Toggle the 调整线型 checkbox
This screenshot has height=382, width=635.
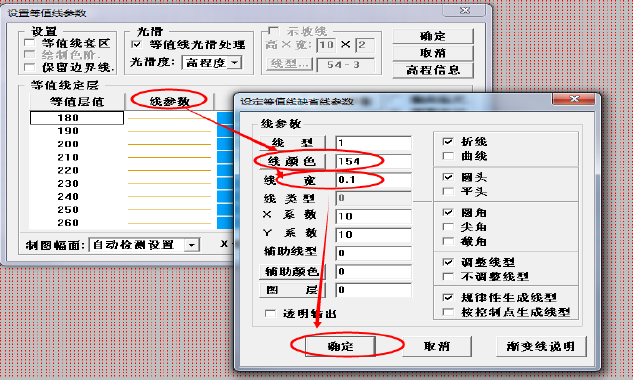coord(448,262)
